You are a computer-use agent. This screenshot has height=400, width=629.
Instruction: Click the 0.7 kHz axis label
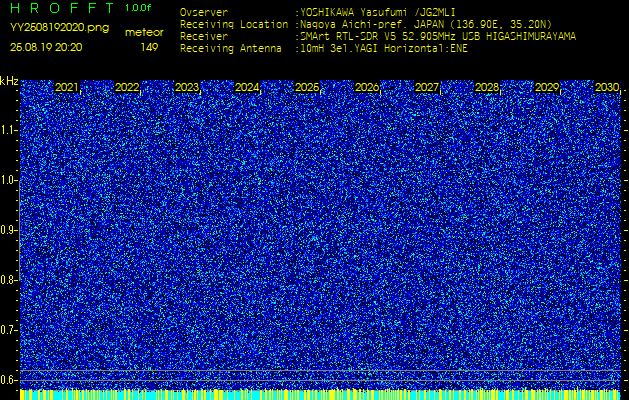8,330
